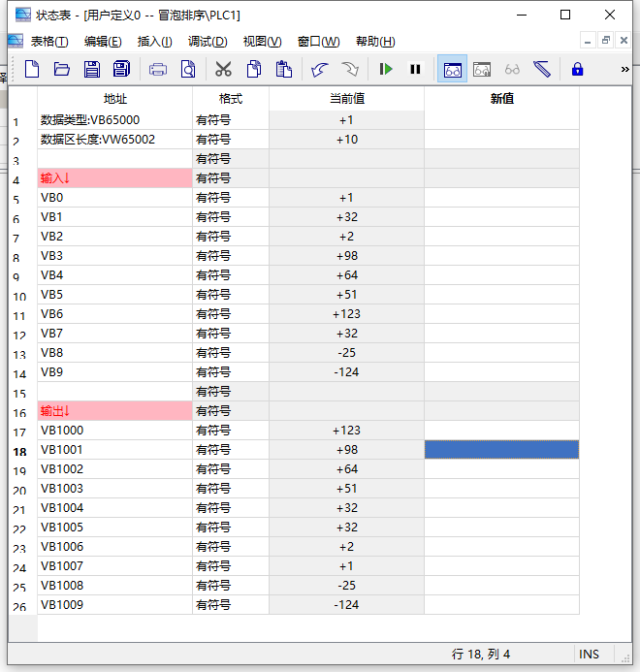
Task: Open the 帮助(H) menu
Action: 375,42
